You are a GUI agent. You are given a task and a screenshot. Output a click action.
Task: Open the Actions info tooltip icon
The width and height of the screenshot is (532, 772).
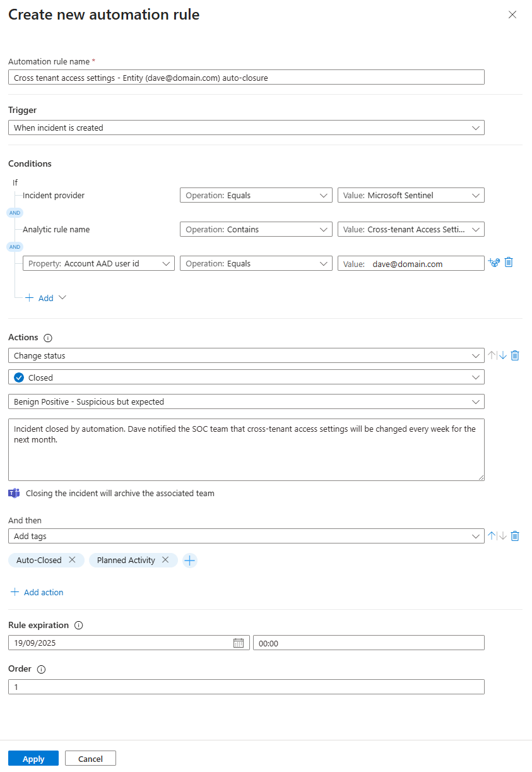click(x=48, y=338)
